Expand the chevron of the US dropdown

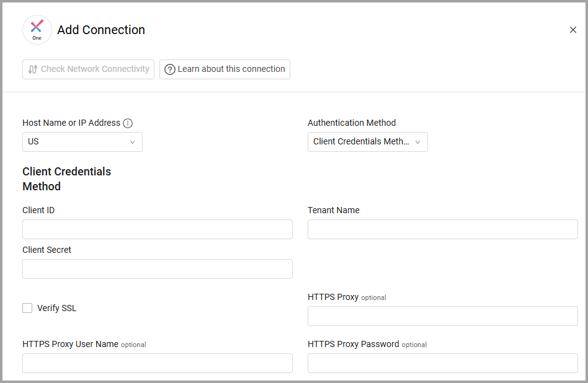pyautogui.click(x=132, y=142)
